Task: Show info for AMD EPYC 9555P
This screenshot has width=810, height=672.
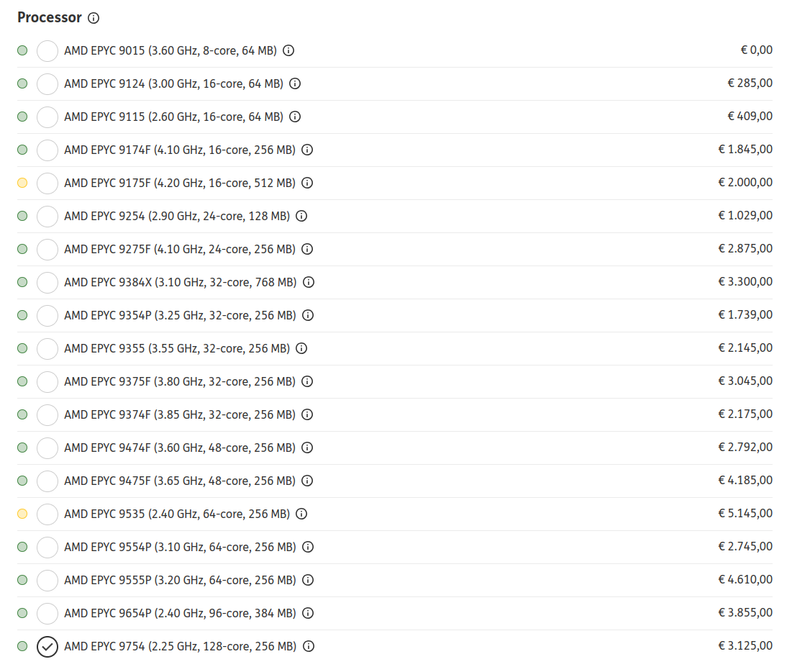Action: click(308, 579)
